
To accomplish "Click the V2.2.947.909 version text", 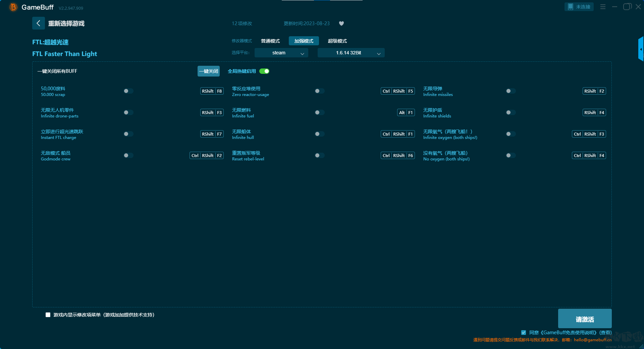I will tap(71, 8).
